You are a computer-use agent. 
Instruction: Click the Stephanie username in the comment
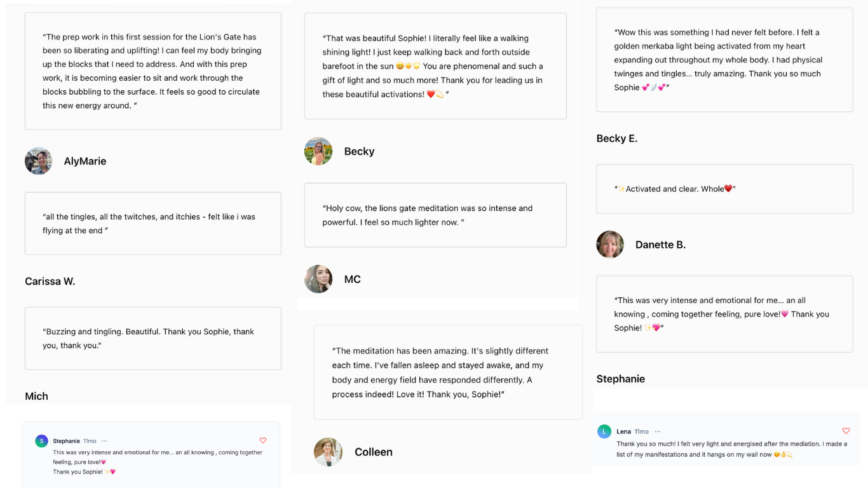pos(67,441)
